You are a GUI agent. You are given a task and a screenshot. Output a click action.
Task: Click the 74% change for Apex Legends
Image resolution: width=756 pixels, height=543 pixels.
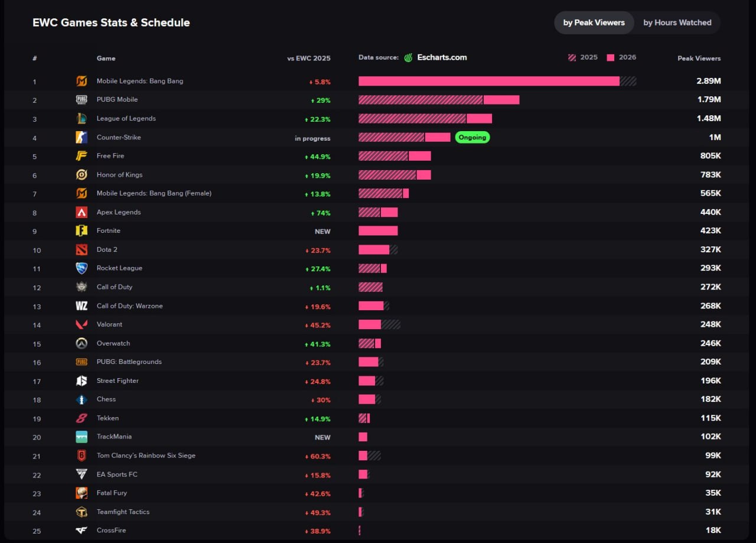(321, 213)
